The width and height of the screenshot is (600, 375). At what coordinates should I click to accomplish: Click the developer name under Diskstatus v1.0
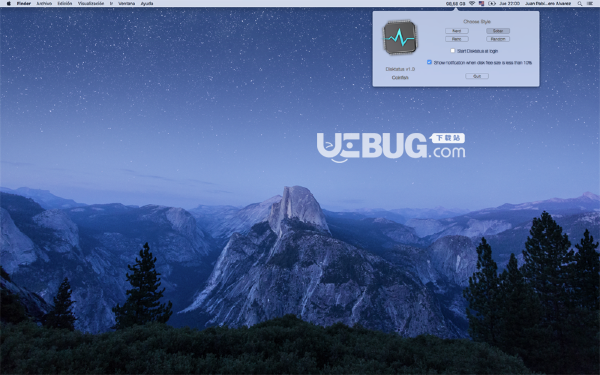coord(400,77)
